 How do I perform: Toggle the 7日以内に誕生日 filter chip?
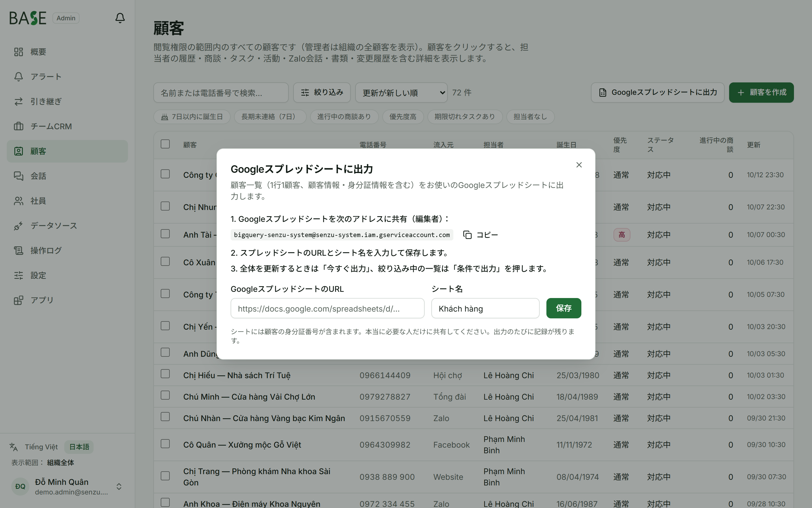(192, 117)
